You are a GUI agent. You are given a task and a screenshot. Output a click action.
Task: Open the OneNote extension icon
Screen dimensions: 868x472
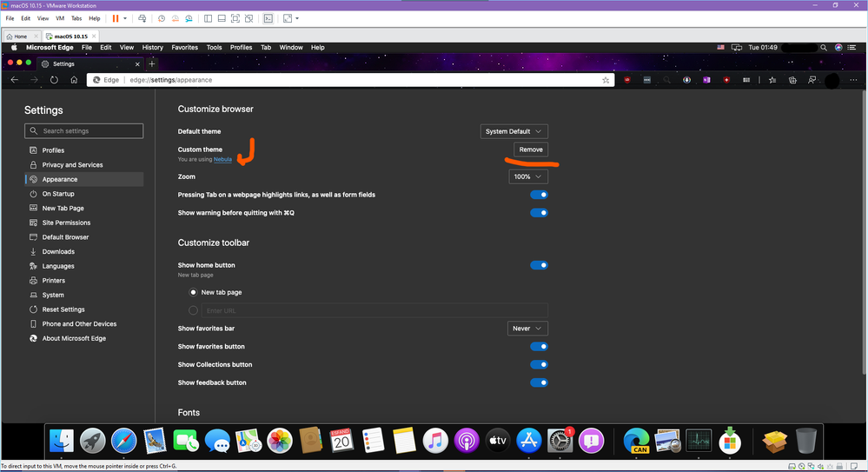point(706,80)
